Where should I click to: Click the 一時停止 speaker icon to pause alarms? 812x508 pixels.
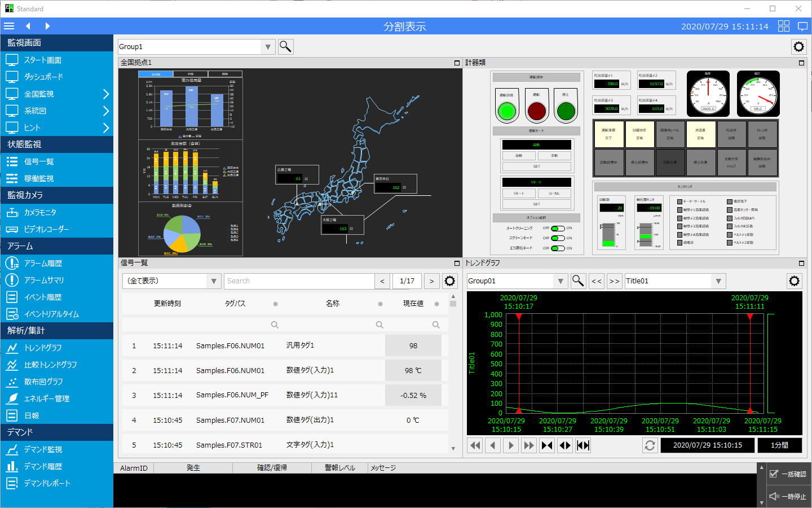pos(774,496)
